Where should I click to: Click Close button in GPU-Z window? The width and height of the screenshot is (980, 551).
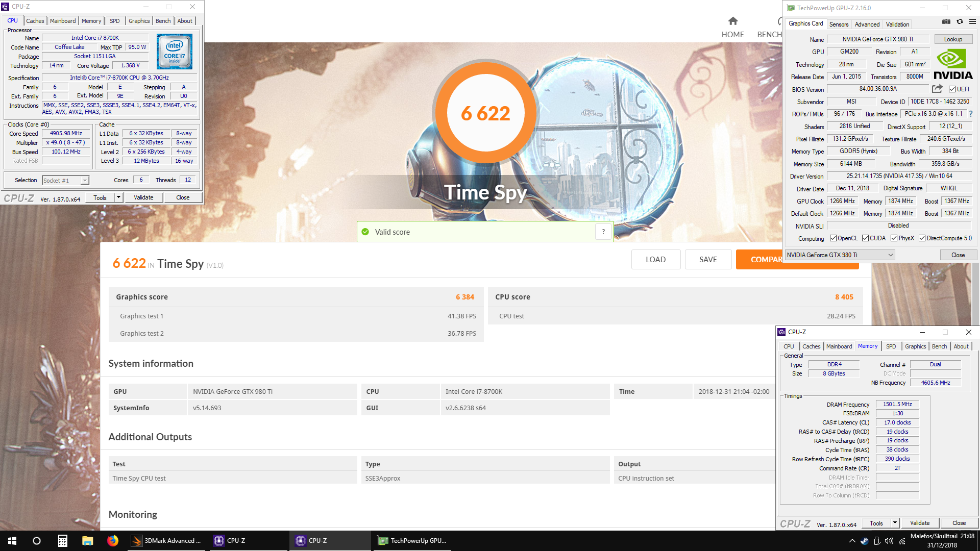click(958, 255)
